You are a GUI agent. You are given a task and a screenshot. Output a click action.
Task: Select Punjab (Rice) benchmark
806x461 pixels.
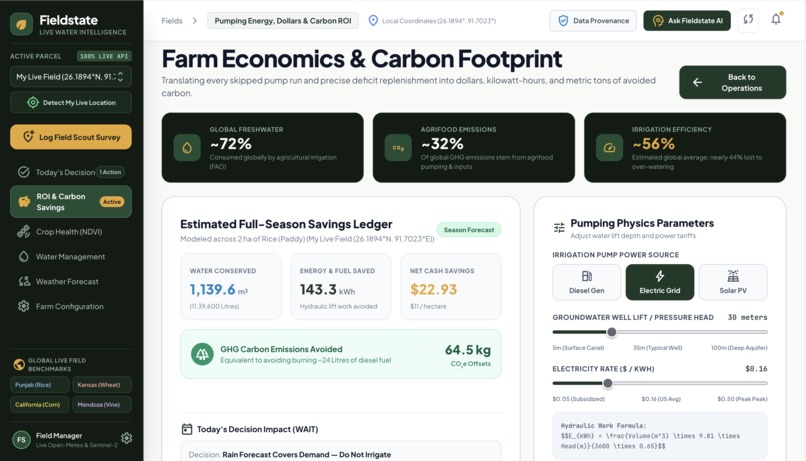click(40, 384)
